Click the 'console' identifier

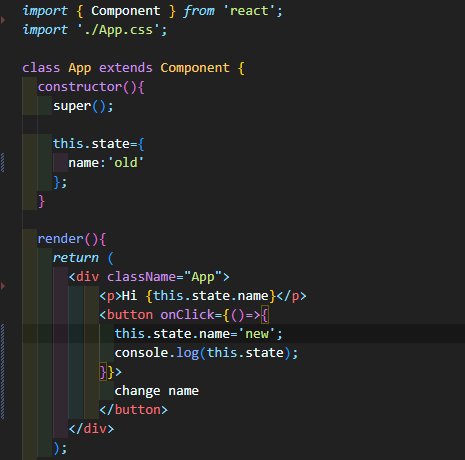coord(141,353)
